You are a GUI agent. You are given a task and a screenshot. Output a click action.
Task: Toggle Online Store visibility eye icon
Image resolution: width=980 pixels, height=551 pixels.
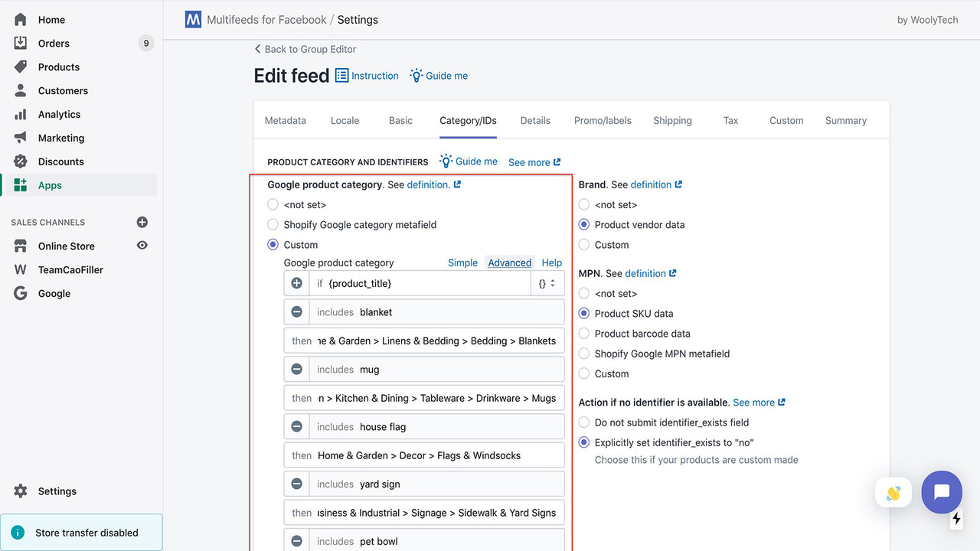(x=142, y=246)
